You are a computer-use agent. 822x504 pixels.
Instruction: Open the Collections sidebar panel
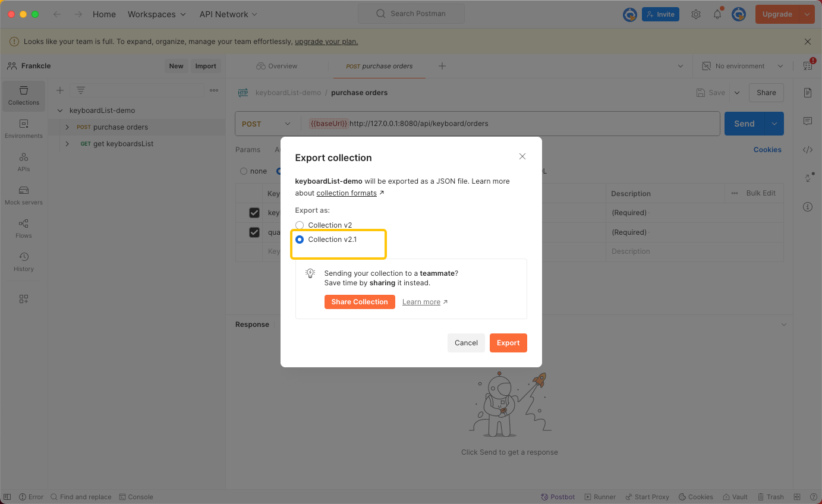[24, 96]
